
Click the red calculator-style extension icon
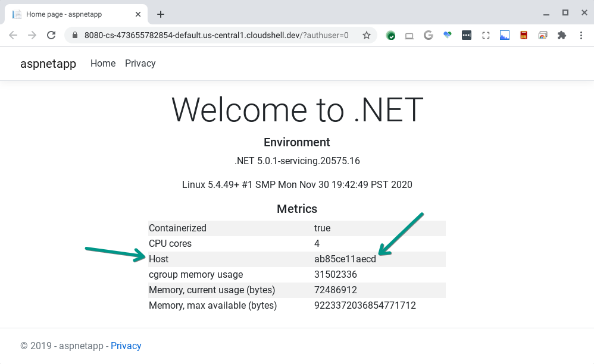click(524, 36)
